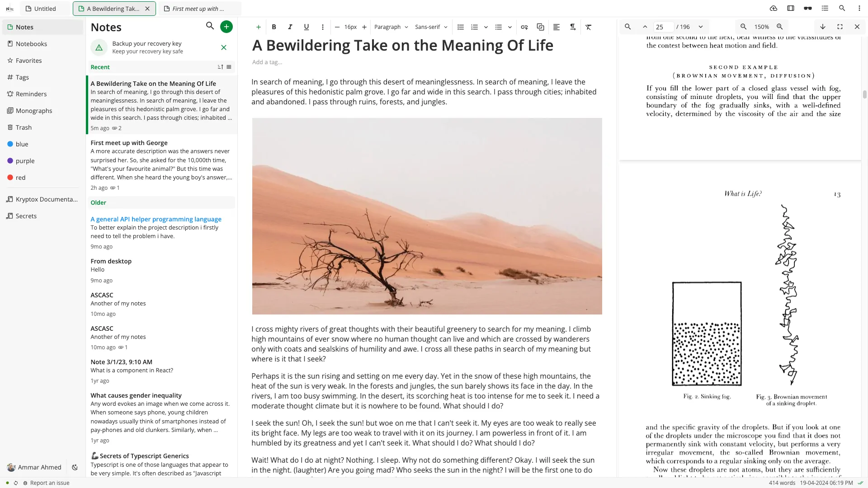Open the Sans-serif font dropdown
This screenshot has width=868, height=488.
(431, 27)
